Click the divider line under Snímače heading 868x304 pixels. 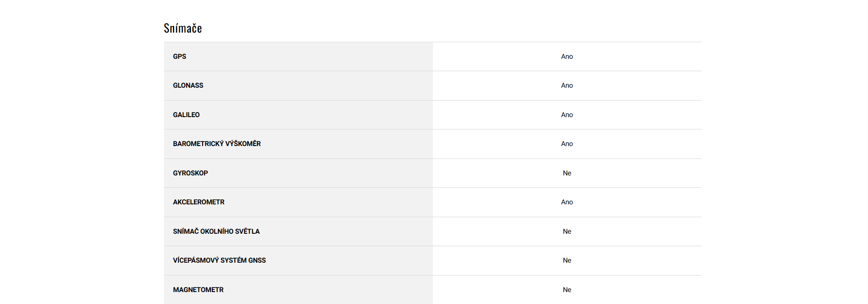[x=432, y=42]
